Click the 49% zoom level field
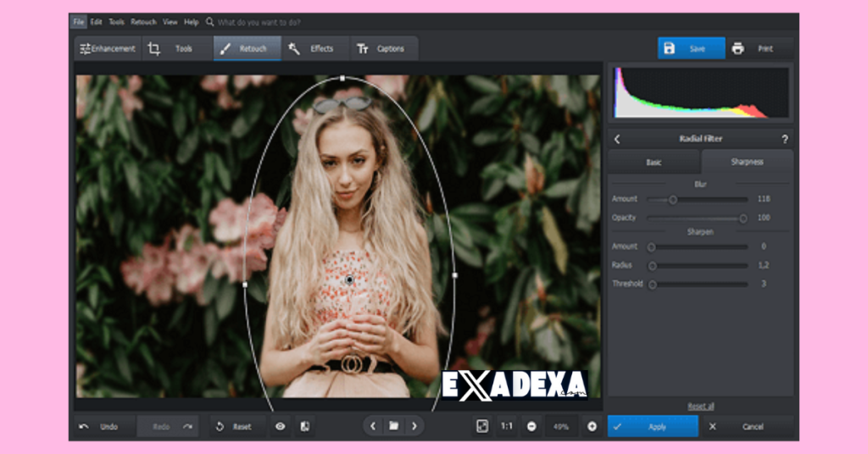868x454 pixels. click(x=561, y=426)
